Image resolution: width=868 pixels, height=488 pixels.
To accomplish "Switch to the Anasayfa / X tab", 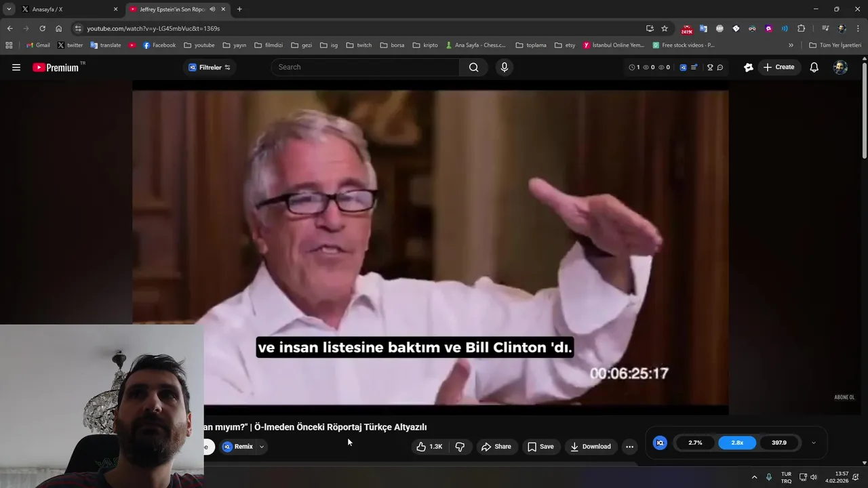I will pyautogui.click(x=69, y=9).
